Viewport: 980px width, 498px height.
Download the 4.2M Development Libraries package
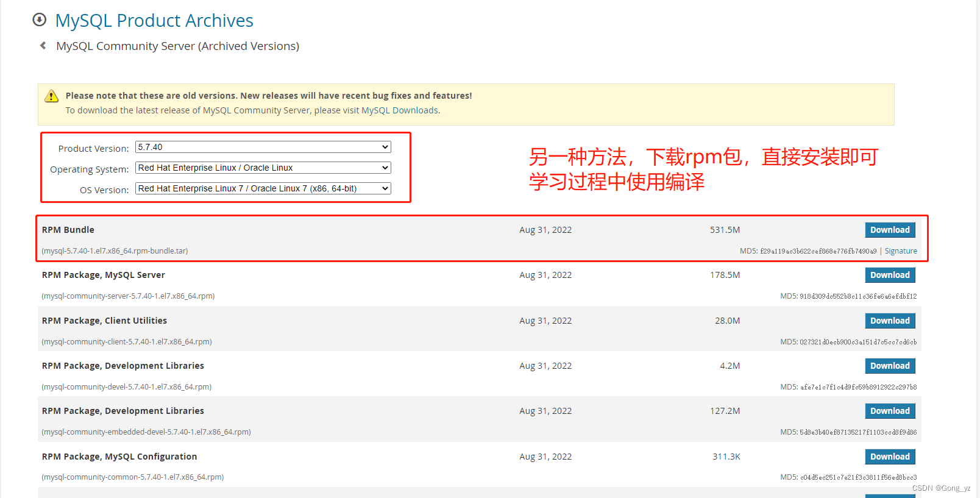890,366
